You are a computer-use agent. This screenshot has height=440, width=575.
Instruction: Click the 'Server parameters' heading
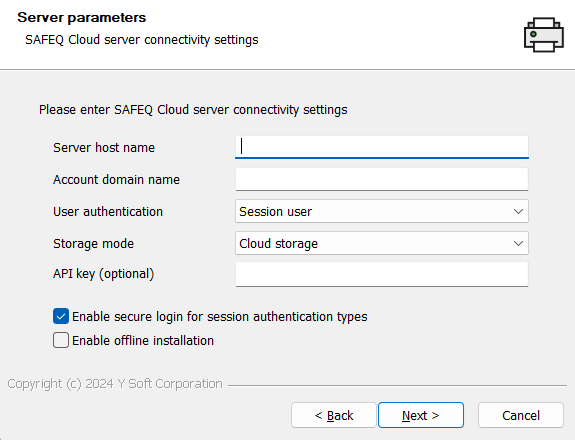[x=81, y=17]
